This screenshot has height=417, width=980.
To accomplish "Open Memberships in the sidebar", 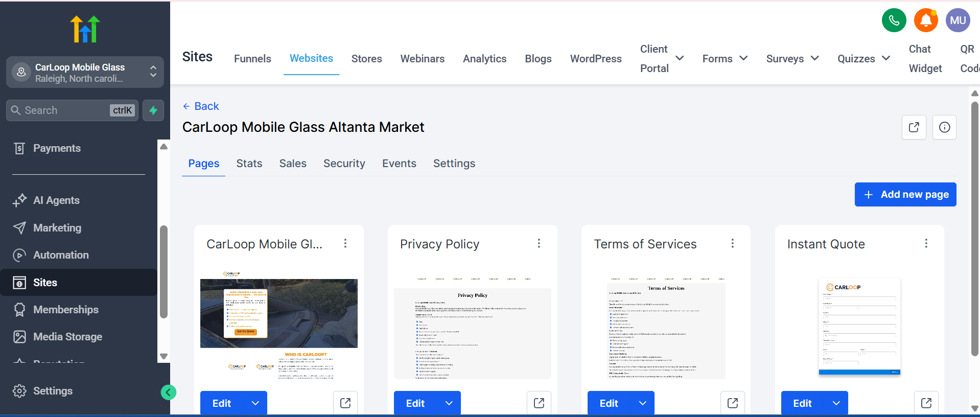I will click(66, 310).
